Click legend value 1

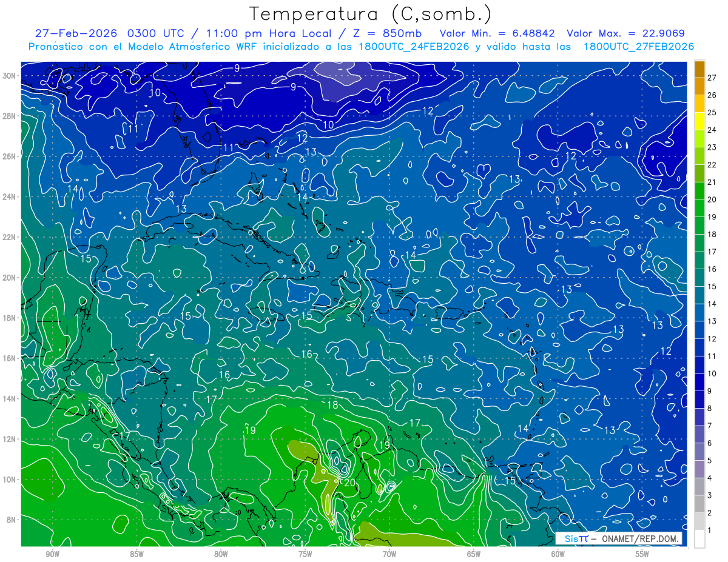click(x=710, y=530)
